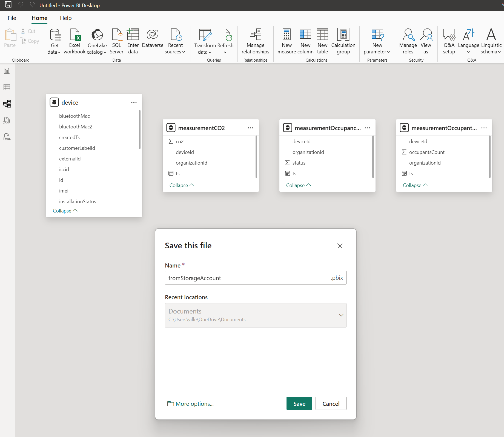Click the file Name input field
Image resolution: width=504 pixels, height=437 pixels.
pos(247,278)
